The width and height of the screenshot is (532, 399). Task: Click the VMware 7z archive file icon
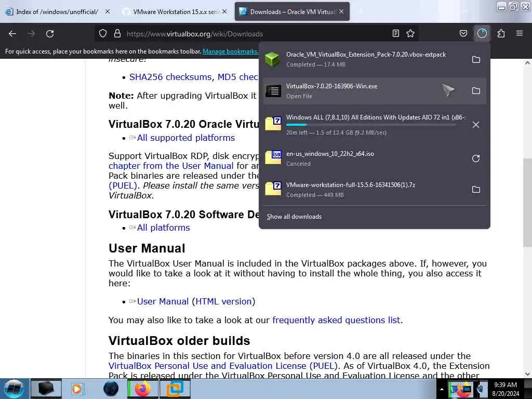coord(273,189)
